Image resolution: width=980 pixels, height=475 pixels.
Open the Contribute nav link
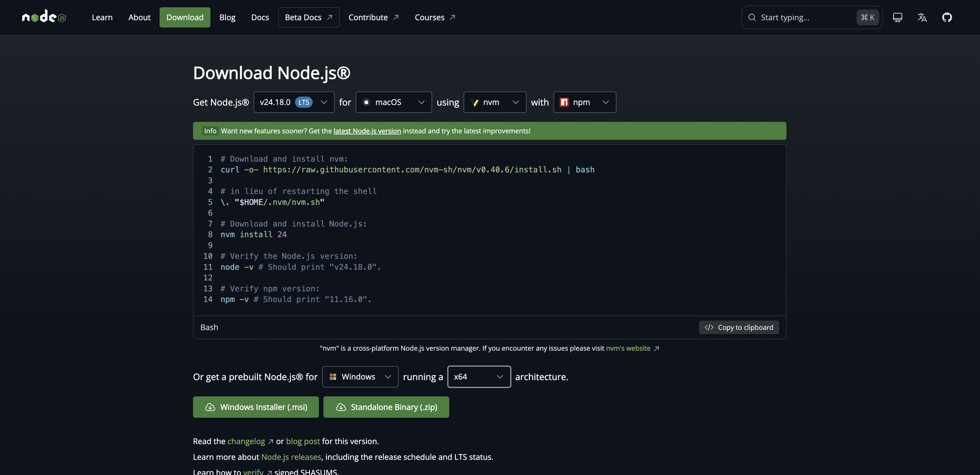coord(374,17)
